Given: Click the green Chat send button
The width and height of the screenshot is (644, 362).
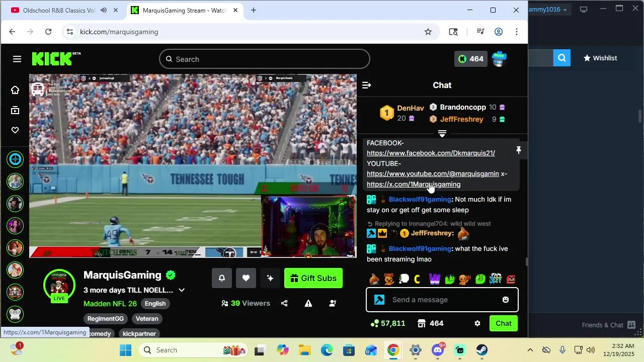Looking at the screenshot, I should tap(504, 323).
